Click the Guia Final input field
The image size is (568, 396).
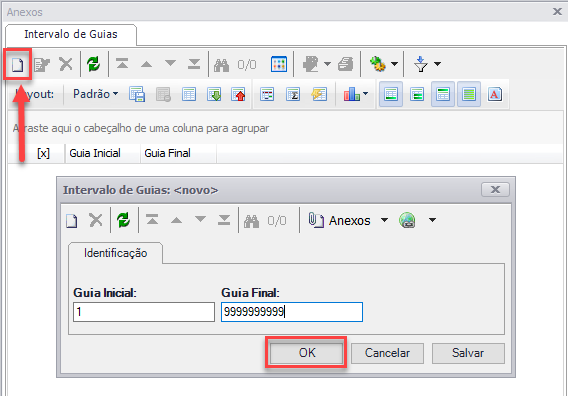coord(292,312)
